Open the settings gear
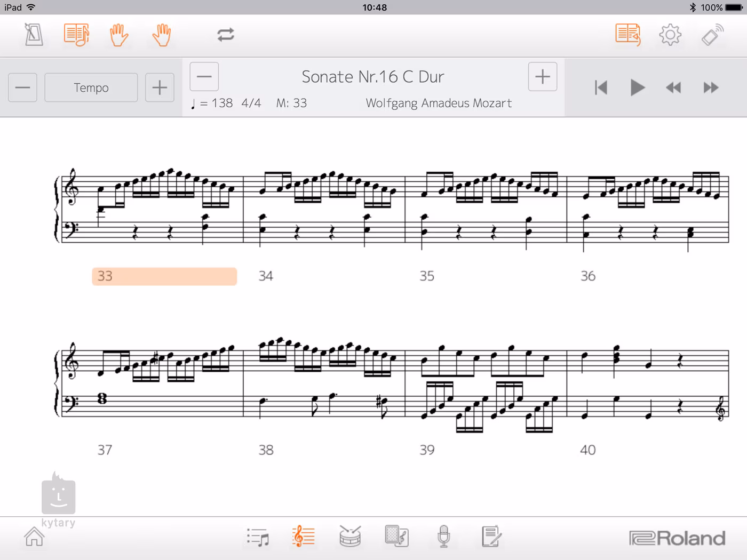 (x=670, y=35)
